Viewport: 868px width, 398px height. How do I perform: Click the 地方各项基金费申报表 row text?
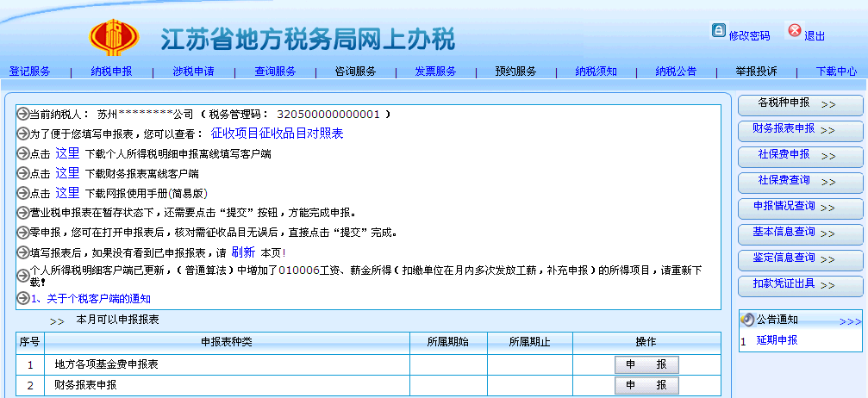(106, 364)
